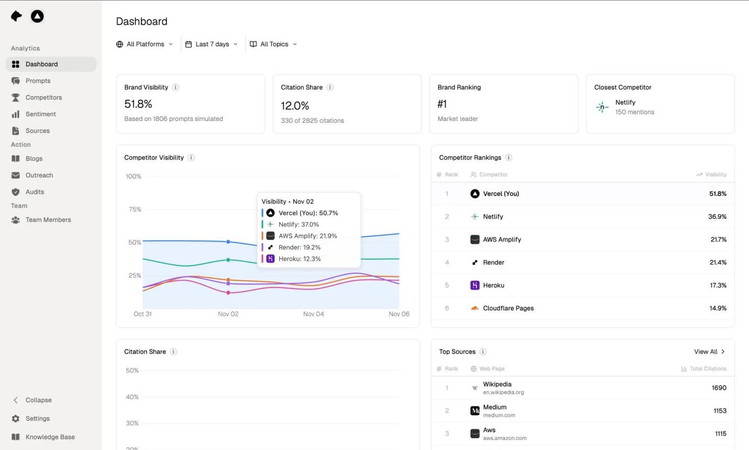This screenshot has height=450, width=749.
Task: Click the 51.8% Brand Visibility value
Action: click(138, 104)
